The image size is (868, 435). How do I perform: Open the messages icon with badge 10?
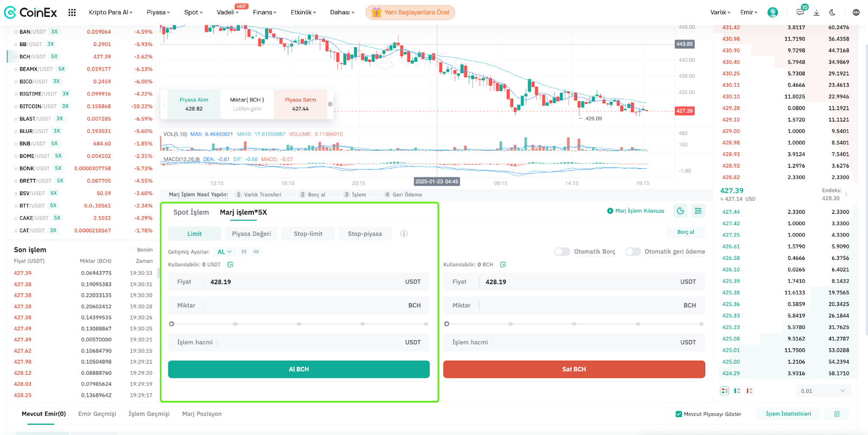800,12
